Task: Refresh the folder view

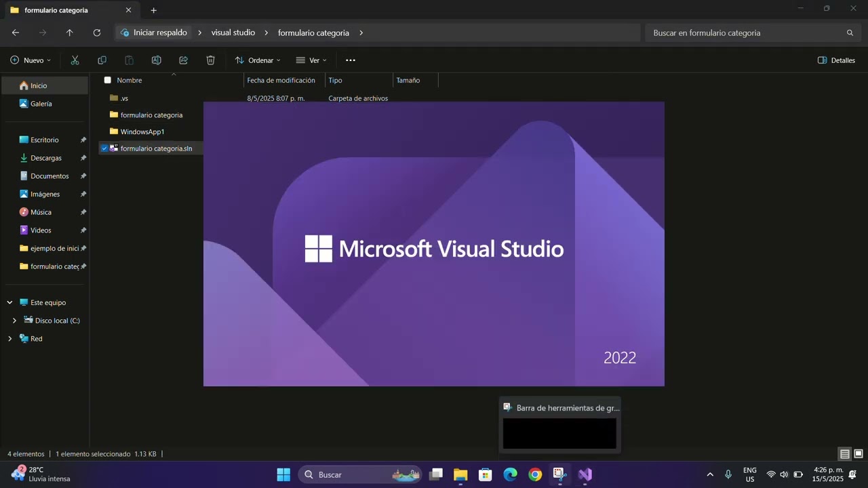Action: point(97,33)
